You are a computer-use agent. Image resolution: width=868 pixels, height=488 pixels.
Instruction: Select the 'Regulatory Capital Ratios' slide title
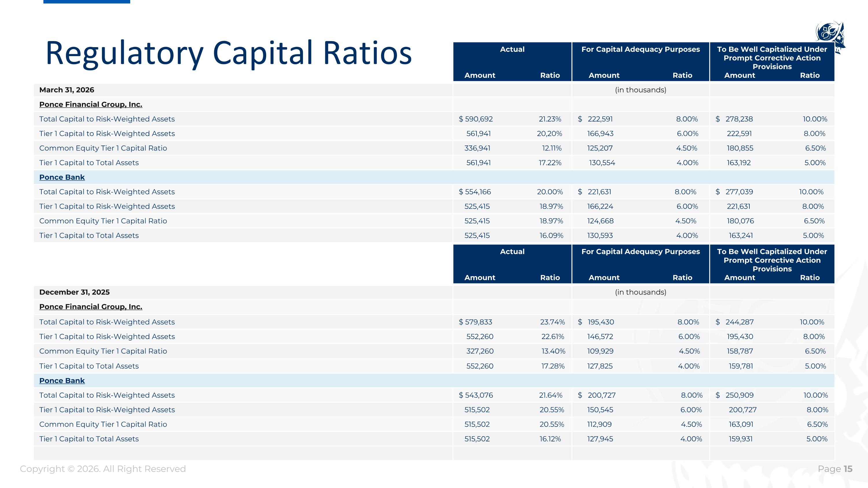(x=229, y=53)
